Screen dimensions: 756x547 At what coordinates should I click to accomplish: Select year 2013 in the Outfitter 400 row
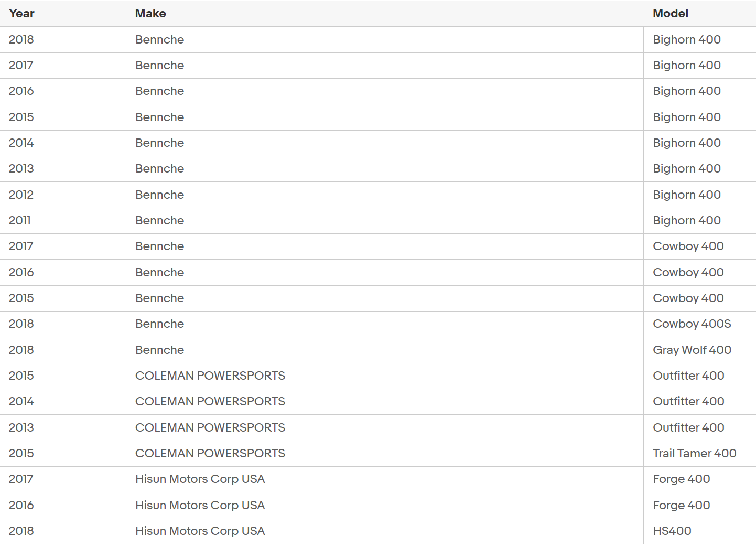click(x=21, y=427)
